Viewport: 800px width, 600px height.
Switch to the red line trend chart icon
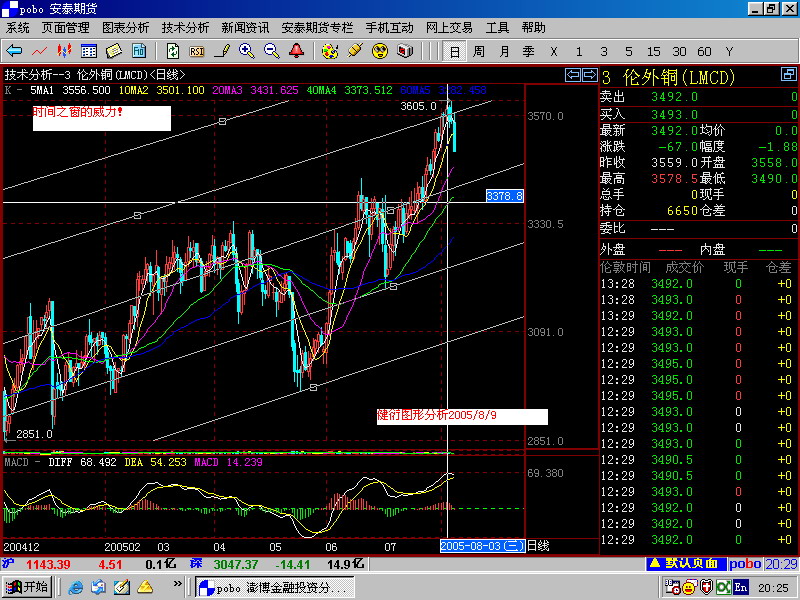click(x=39, y=51)
